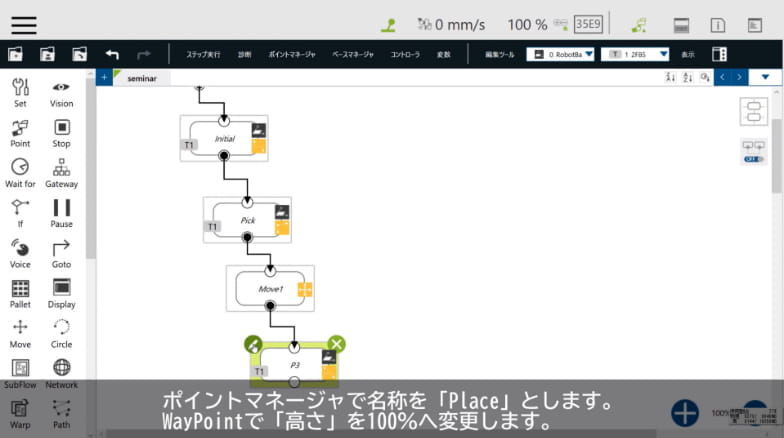Open ステップ実行 menu

tap(203, 54)
